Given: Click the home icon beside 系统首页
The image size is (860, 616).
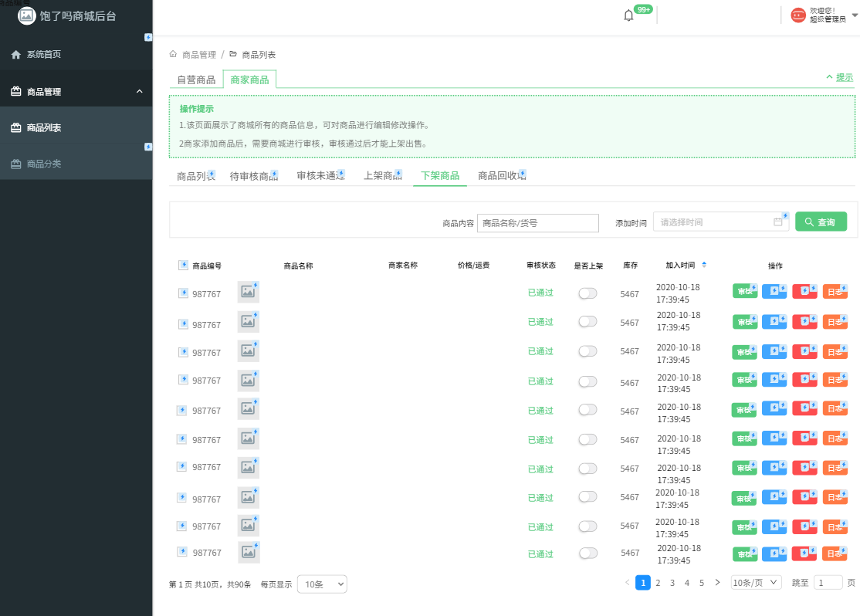Looking at the screenshot, I should click(x=16, y=54).
